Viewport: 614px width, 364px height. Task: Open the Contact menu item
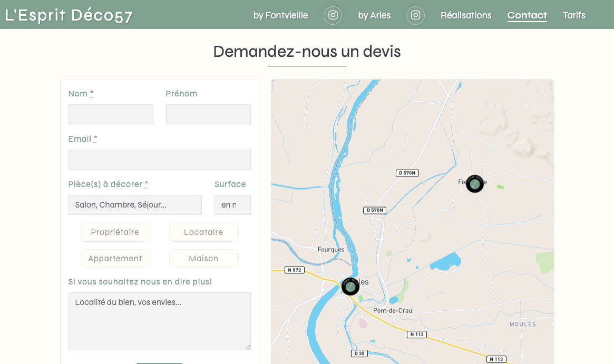(527, 15)
